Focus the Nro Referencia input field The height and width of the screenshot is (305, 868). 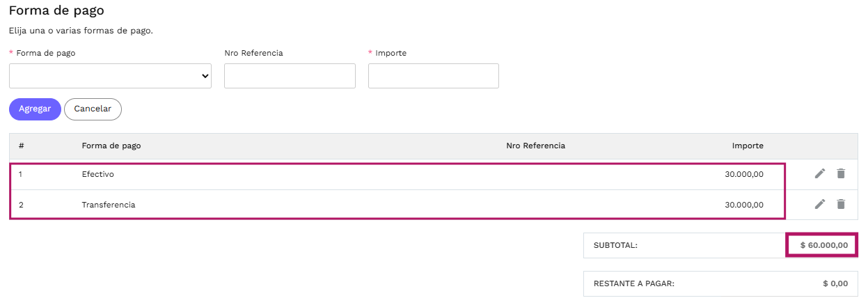pos(290,76)
